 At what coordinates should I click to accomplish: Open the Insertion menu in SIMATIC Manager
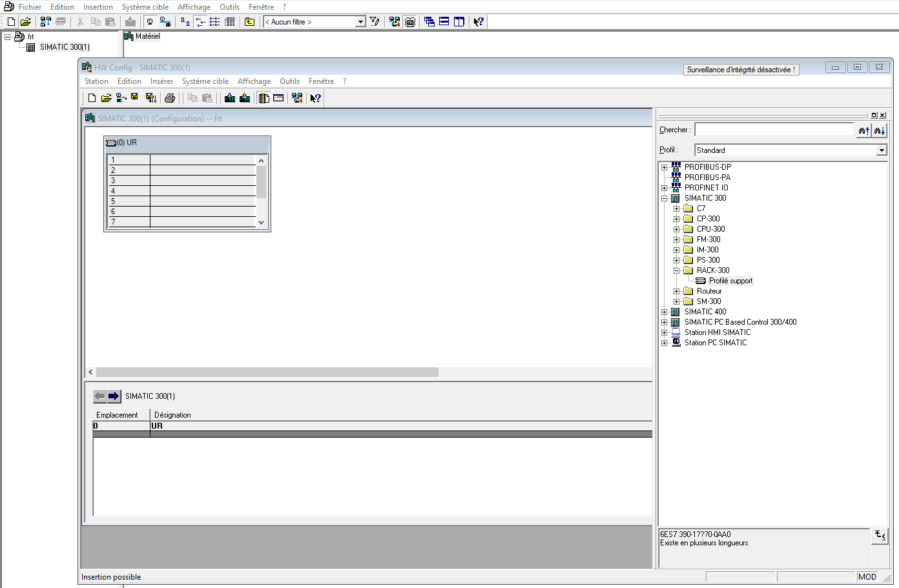pos(98,7)
